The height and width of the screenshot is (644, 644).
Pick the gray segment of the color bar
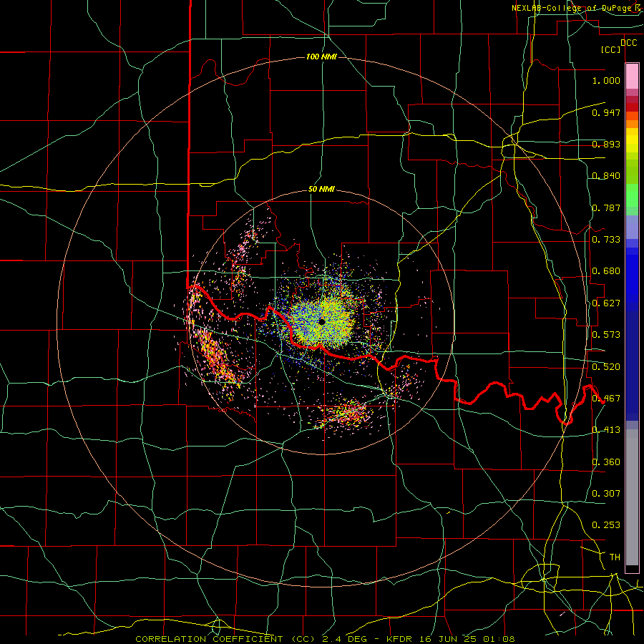pyautogui.click(x=632, y=497)
